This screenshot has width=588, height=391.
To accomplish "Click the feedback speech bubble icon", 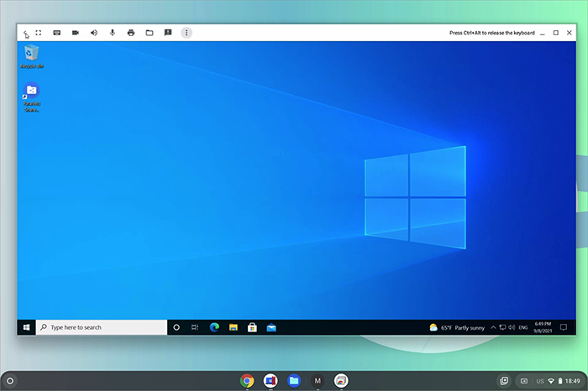I will click(x=168, y=33).
